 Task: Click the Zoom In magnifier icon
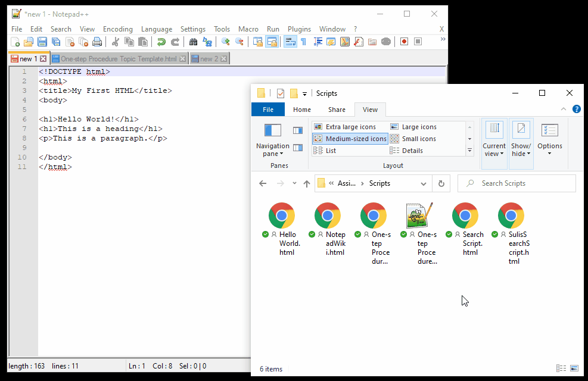point(226,42)
